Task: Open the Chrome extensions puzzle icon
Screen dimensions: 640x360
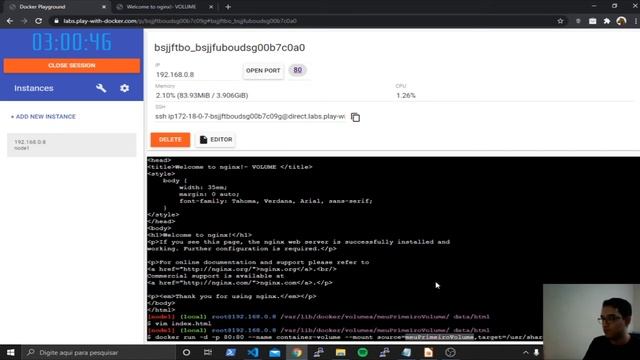Action: [x=607, y=21]
